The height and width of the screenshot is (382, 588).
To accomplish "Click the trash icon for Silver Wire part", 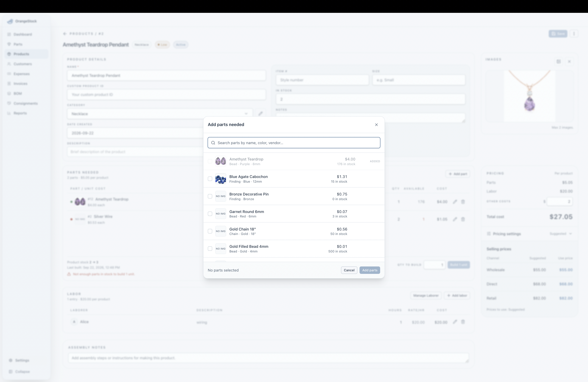I will (x=463, y=219).
